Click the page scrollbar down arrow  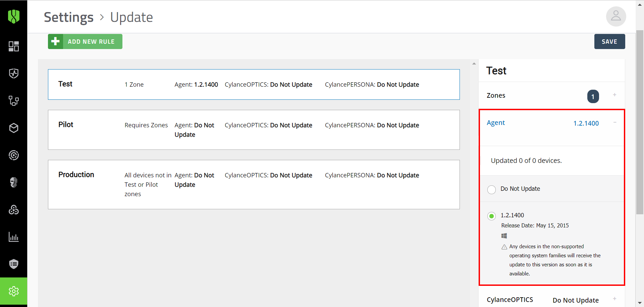[640, 303]
